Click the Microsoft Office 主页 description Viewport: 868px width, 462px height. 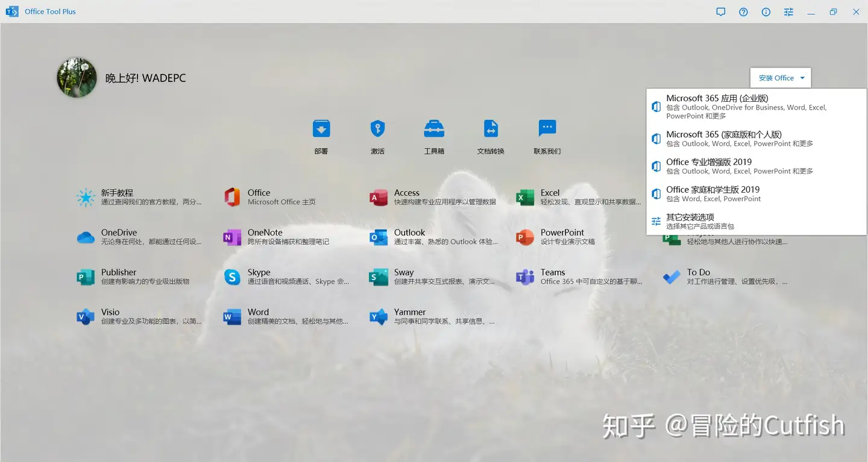pos(281,202)
